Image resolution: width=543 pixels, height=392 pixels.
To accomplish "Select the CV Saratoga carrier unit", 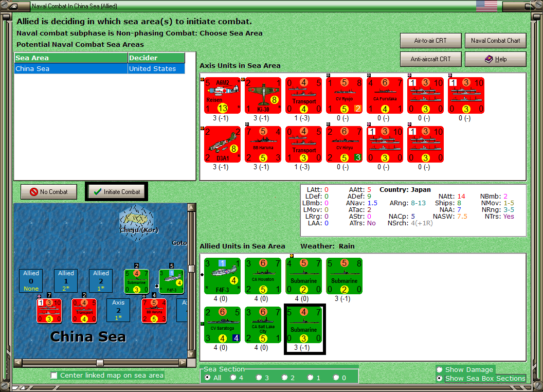I will (222, 325).
